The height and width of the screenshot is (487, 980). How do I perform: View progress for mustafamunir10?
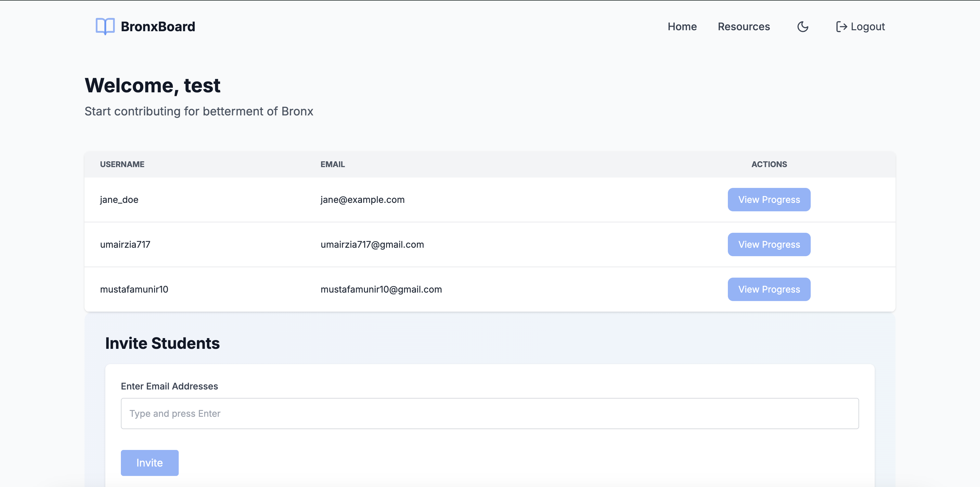pyautogui.click(x=769, y=289)
